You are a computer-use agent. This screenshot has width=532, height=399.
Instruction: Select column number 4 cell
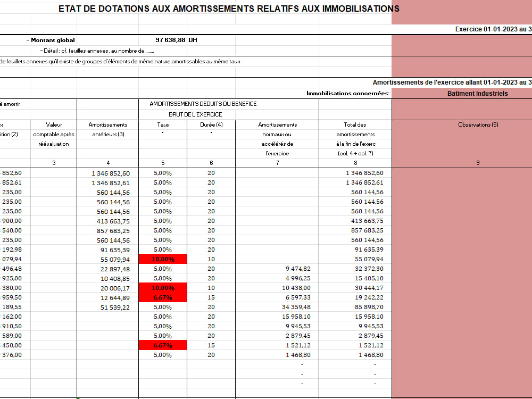108,163
